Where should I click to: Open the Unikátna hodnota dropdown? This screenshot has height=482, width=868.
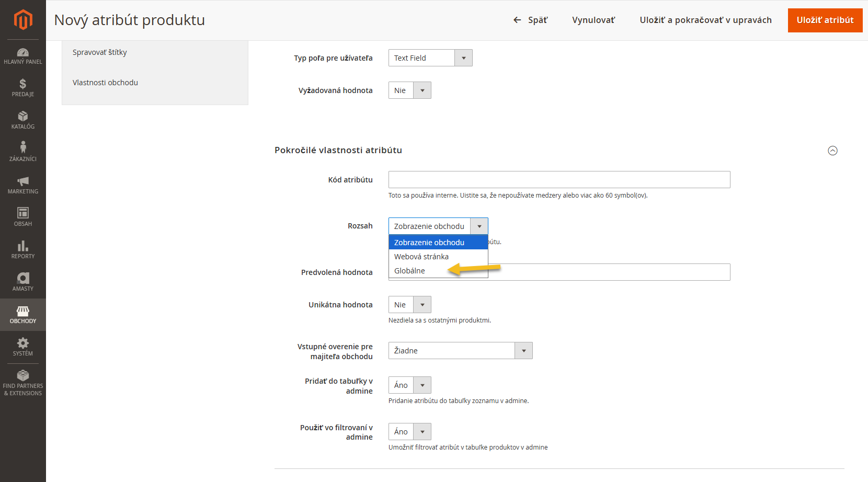[x=409, y=305]
